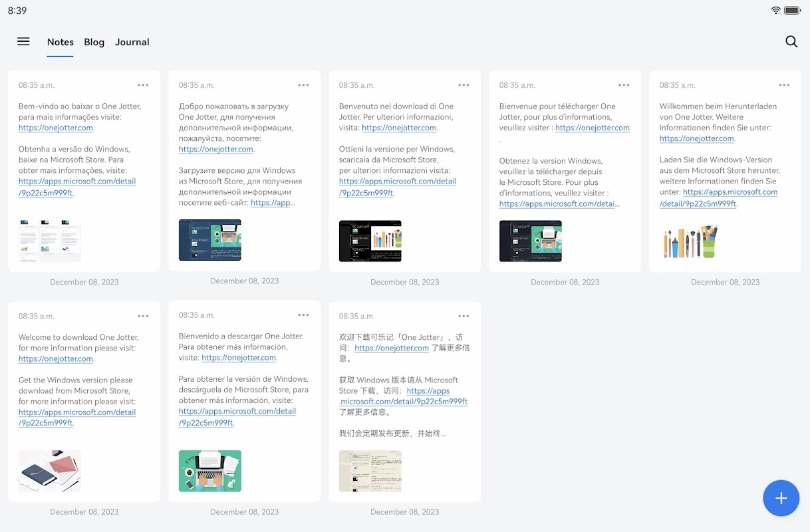Switch to the Journal tab
This screenshot has width=810, height=532.
pos(132,42)
